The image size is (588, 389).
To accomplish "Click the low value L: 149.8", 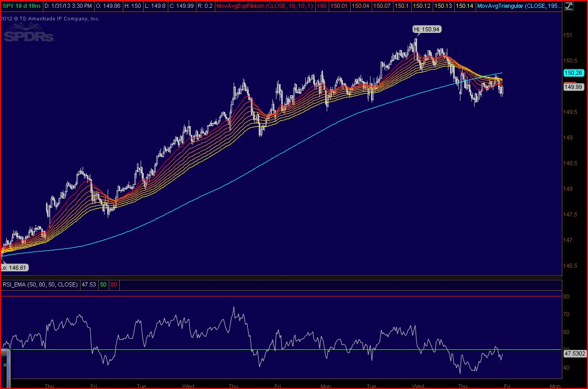I will pos(155,6).
